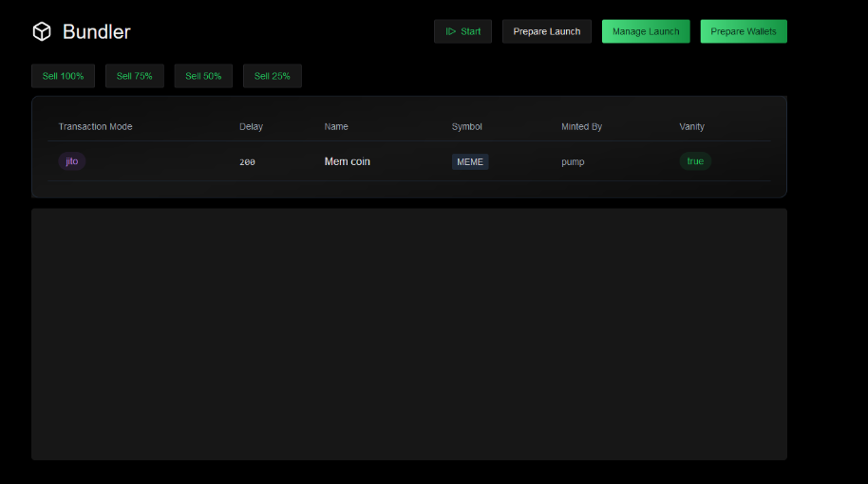This screenshot has width=868, height=484.
Task: Click the Name column header
Action: (336, 126)
